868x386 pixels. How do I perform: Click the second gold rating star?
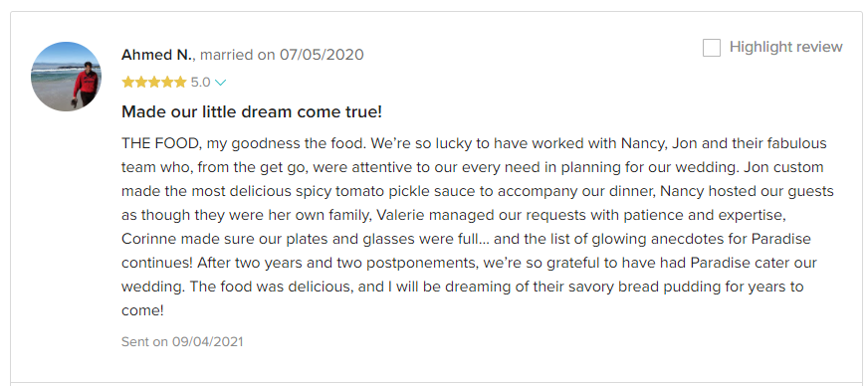click(141, 83)
